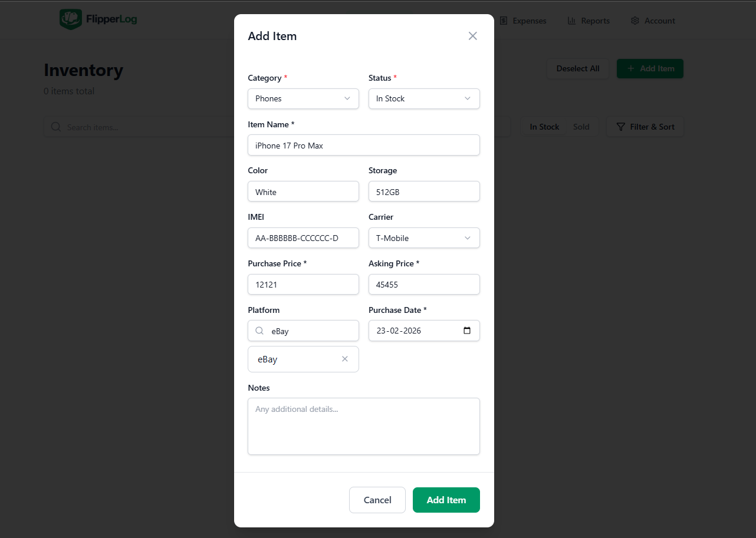Image resolution: width=756 pixels, height=538 pixels.
Task: Open the Category dropdown
Action: (303, 98)
